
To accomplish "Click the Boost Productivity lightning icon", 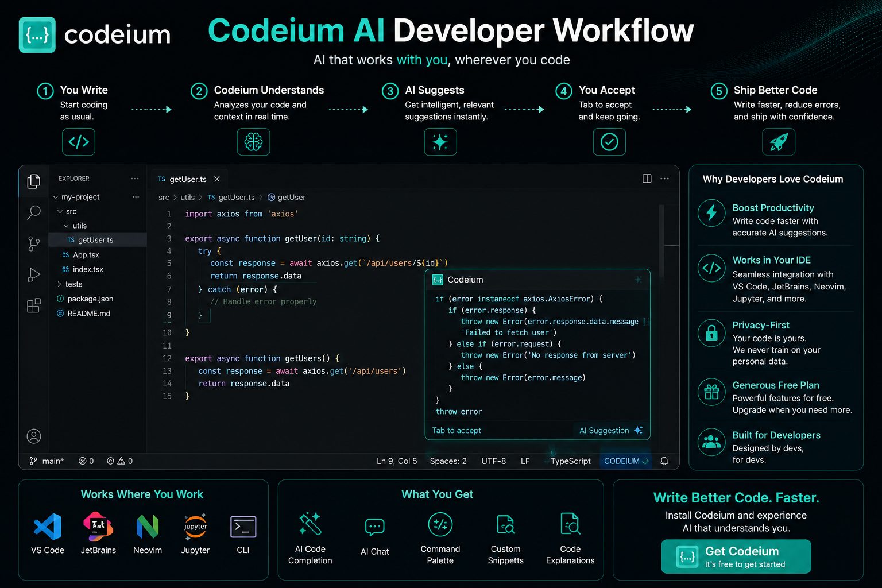I will 711,212.
